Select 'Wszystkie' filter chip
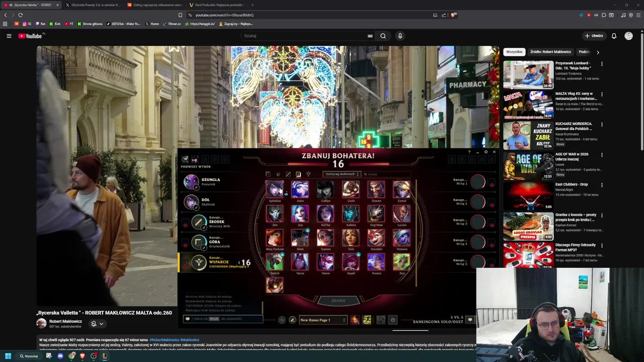The height and width of the screenshot is (362, 644). (x=514, y=52)
